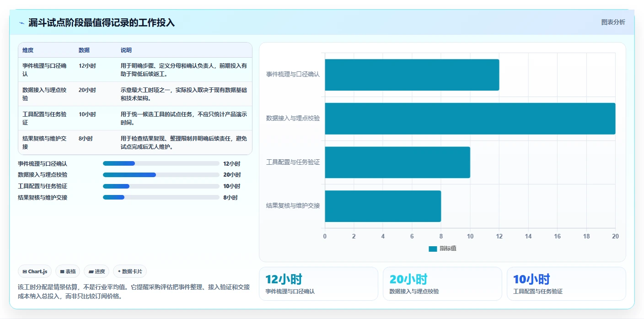Click the description starting 示意最大工时项之一 in the table
Screen dimensions: 644x319
tap(184, 94)
